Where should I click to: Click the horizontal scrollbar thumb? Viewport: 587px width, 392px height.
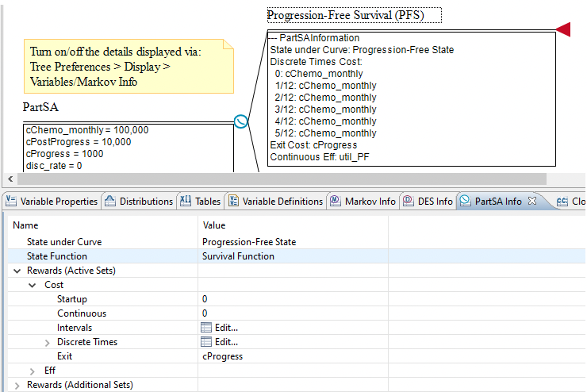(x=282, y=179)
